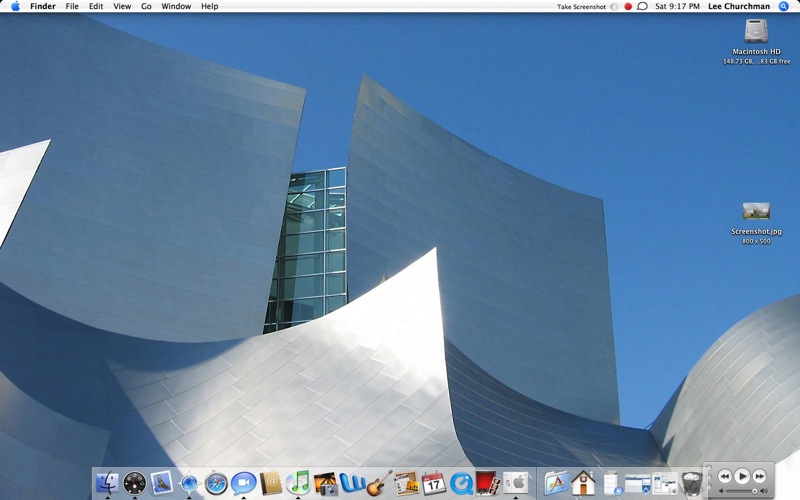Launch GarageBand guitar icon in the Dock
800x500 pixels.
(x=378, y=484)
